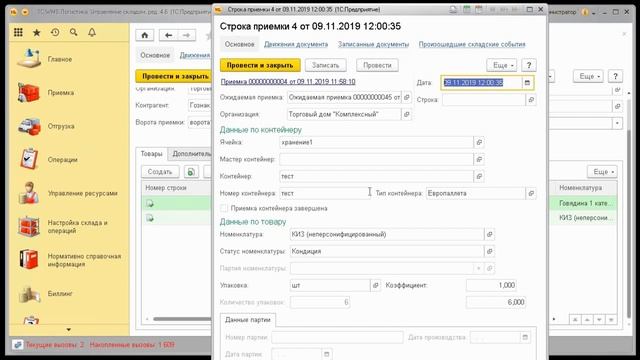Open calendar for Дата партии field
Screen dimensions: 640x360
click(327, 354)
